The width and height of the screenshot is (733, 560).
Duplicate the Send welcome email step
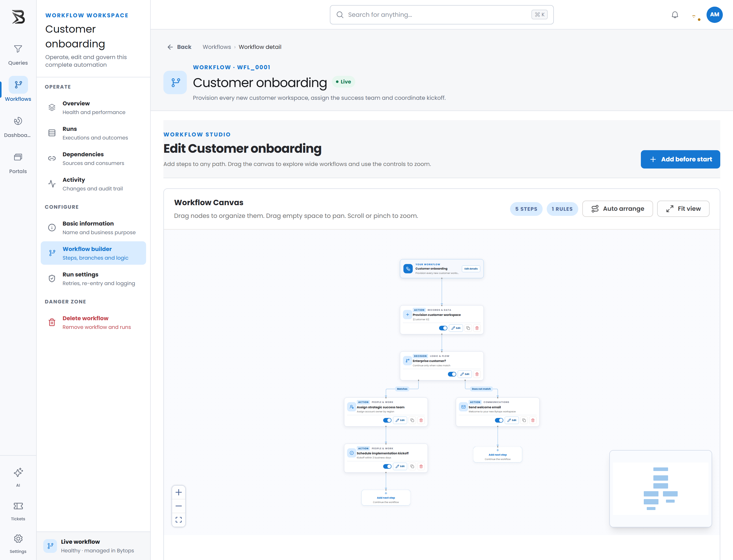[524, 420]
